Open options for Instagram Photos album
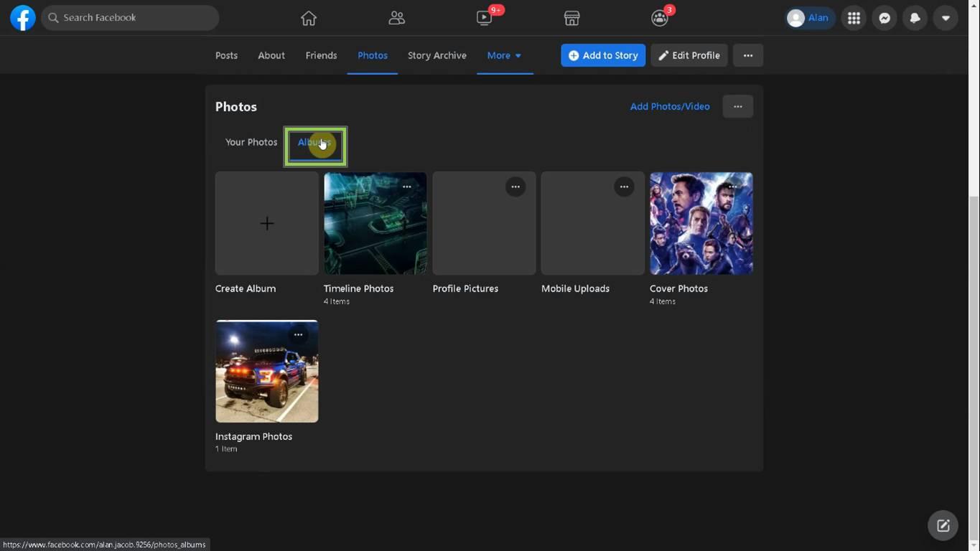 [x=298, y=334]
